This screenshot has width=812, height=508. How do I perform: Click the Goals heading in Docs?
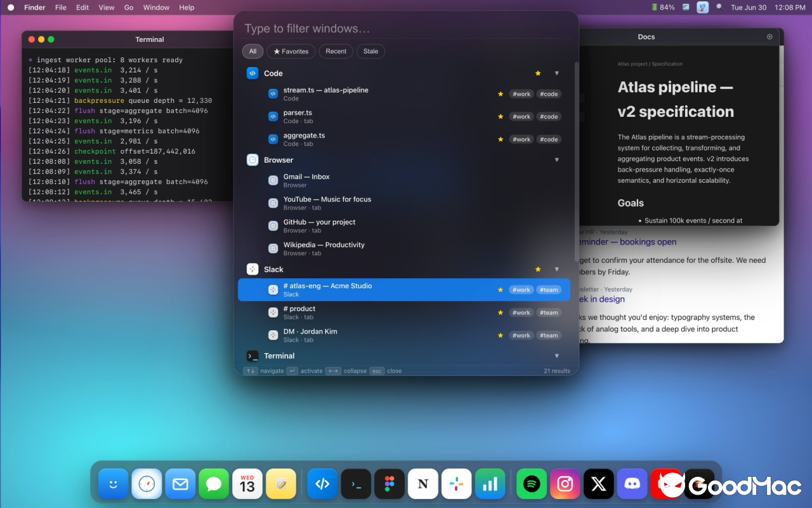click(631, 203)
